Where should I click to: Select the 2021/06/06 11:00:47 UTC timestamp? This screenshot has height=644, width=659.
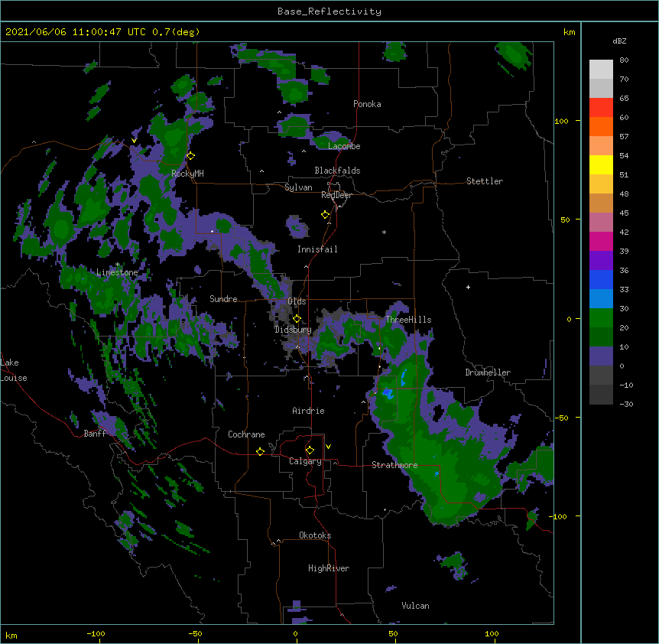click(x=76, y=32)
